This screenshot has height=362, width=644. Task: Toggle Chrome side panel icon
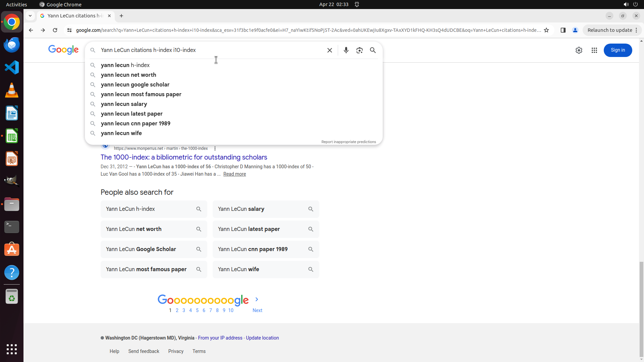(x=563, y=30)
